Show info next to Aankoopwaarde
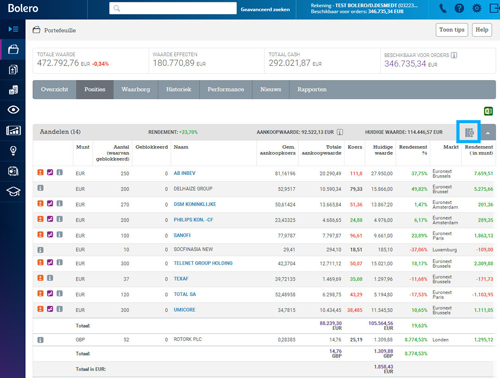The width and height of the screenshot is (500, 378). point(340,132)
